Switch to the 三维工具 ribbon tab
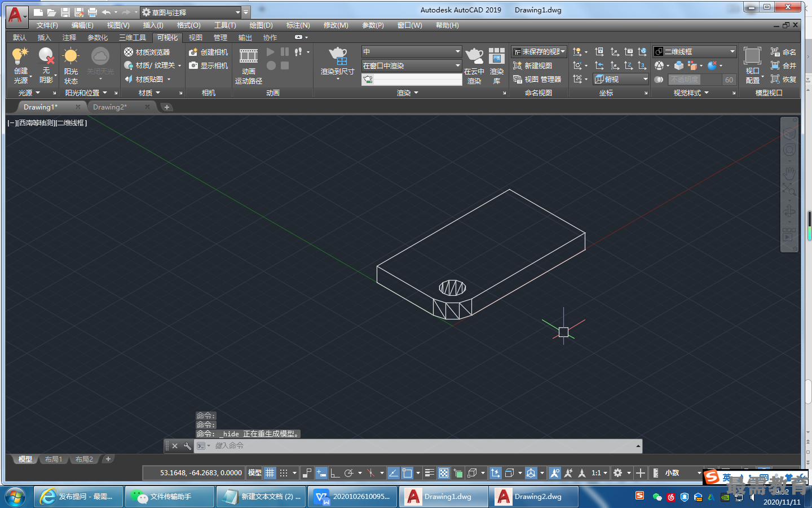The height and width of the screenshot is (508, 812). click(133, 38)
